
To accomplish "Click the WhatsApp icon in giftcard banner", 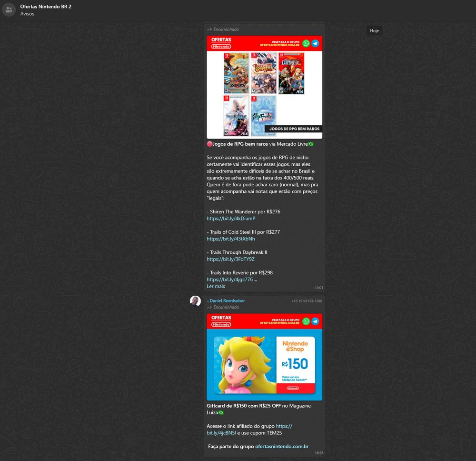I will tap(306, 321).
